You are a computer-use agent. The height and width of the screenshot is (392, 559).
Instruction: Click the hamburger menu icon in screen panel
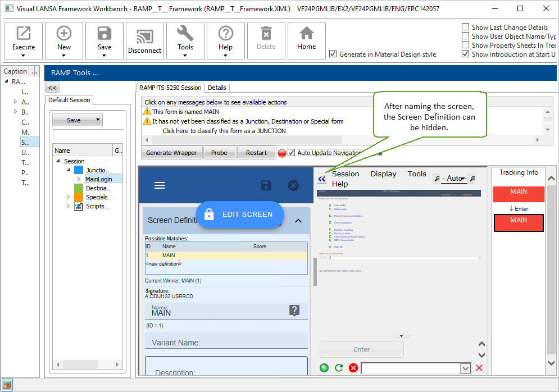pos(160,185)
